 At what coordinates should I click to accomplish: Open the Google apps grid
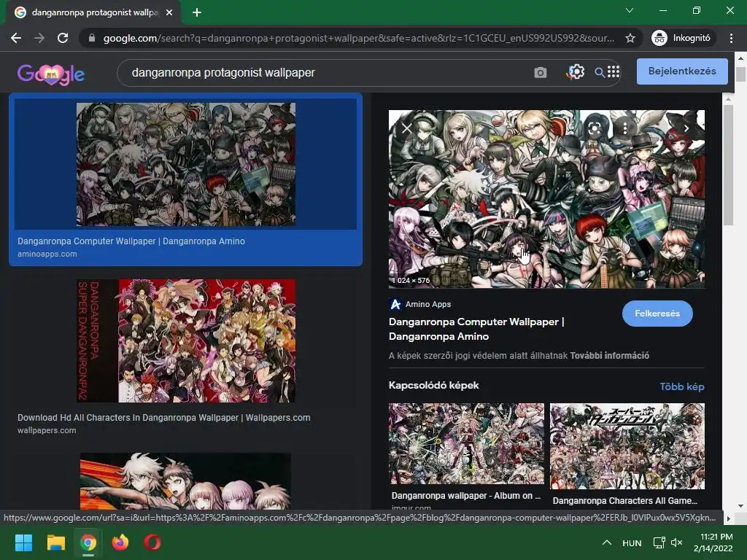pos(614,71)
